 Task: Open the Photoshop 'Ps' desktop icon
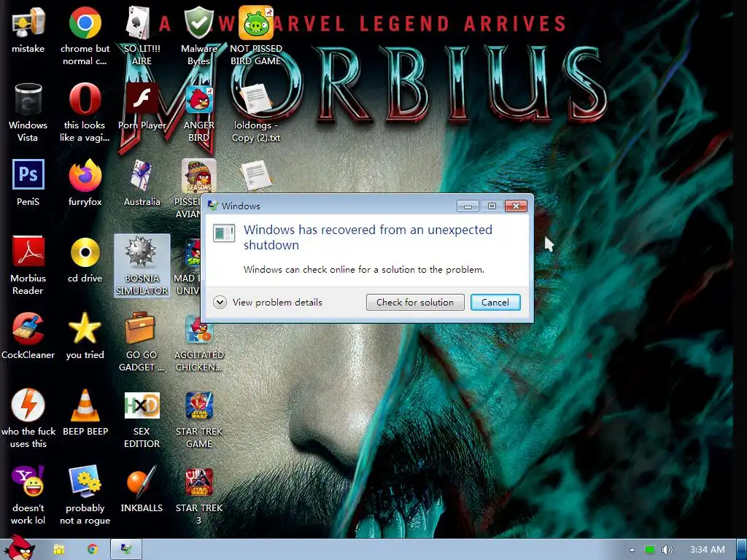pos(28,174)
